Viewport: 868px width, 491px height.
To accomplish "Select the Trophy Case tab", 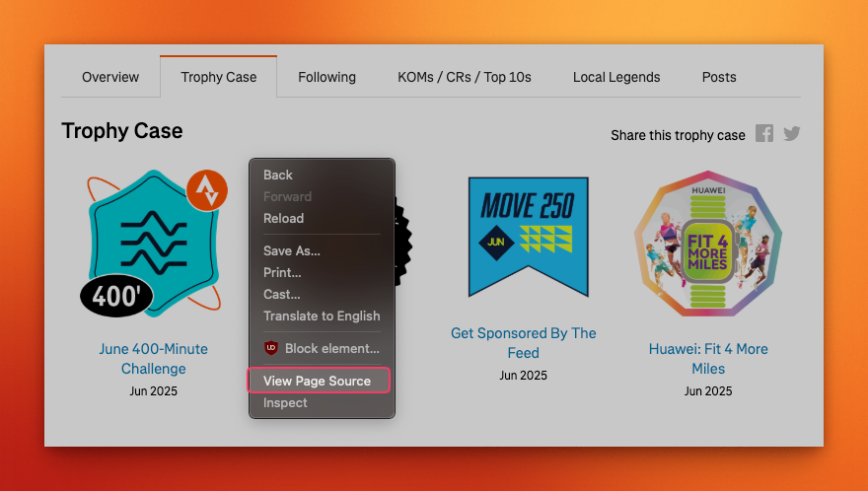I will [x=219, y=77].
